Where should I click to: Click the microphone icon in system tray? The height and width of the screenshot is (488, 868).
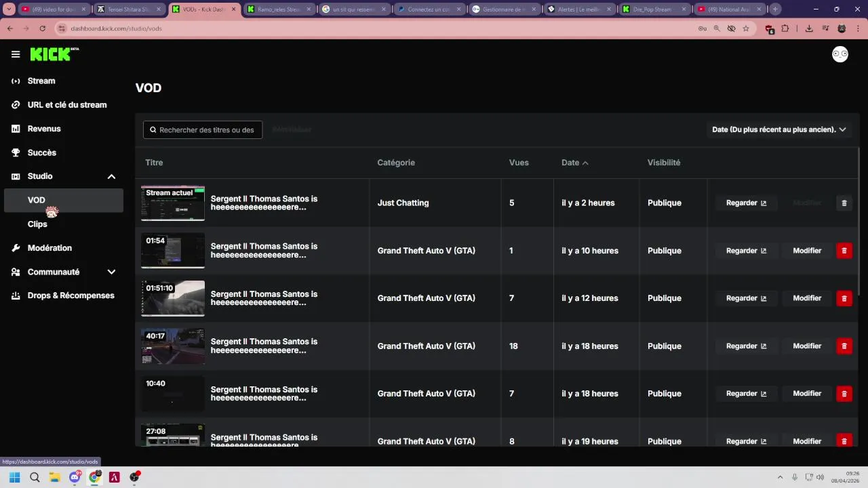pyautogui.click(x=795, y=477)
